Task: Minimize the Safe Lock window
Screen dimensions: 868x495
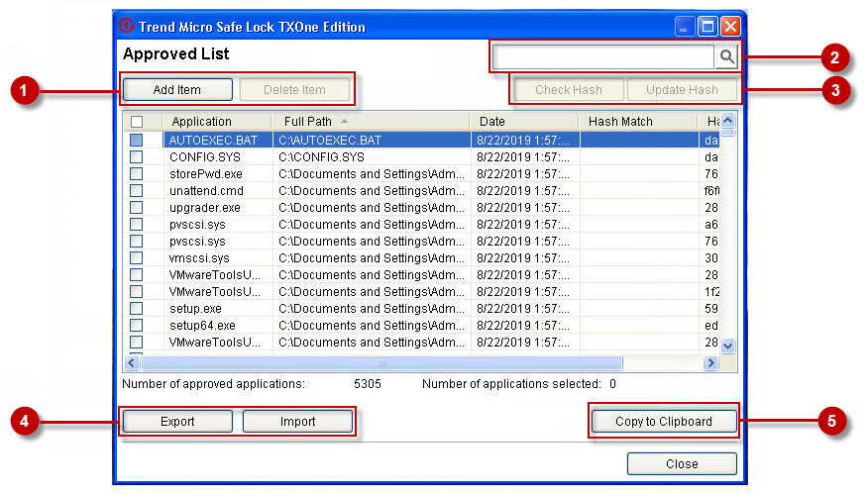Action: point(686,27)
